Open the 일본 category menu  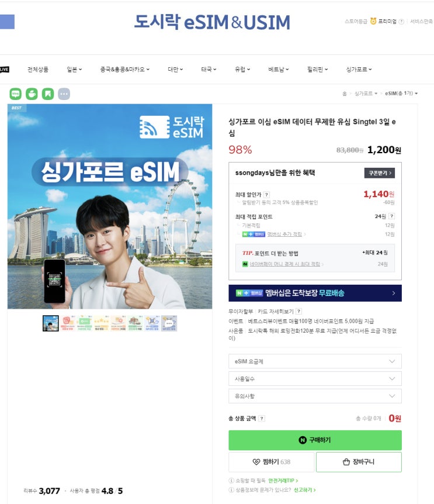[74, 69]
